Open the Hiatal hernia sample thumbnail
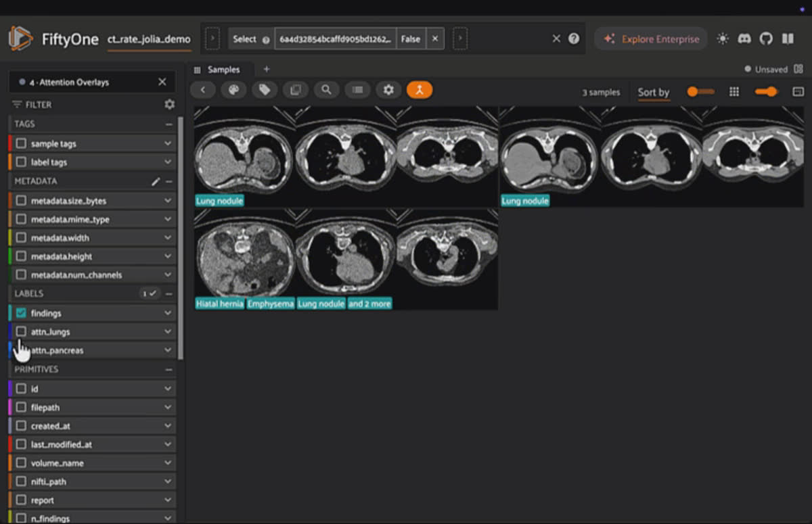This screenshot has width=812, height=524. pos(346,259)
